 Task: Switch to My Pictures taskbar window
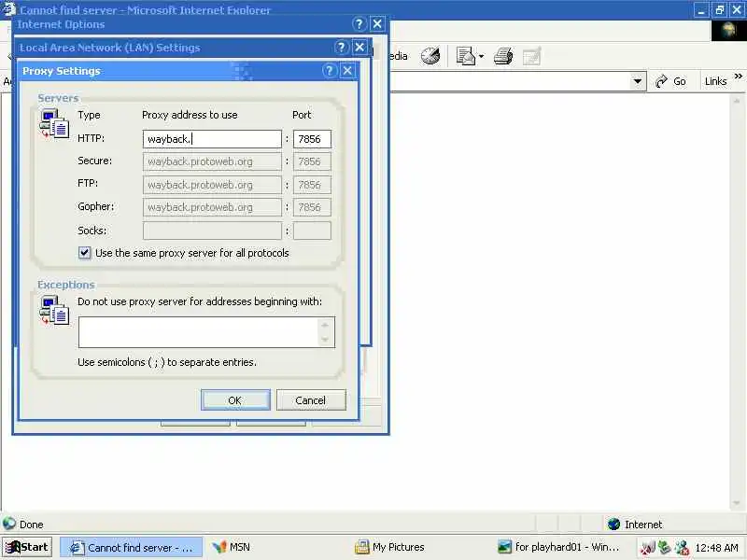point(389,547)
